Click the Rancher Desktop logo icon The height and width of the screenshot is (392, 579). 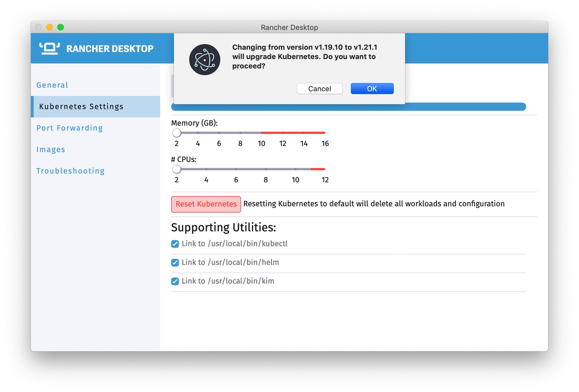[49, 48]
